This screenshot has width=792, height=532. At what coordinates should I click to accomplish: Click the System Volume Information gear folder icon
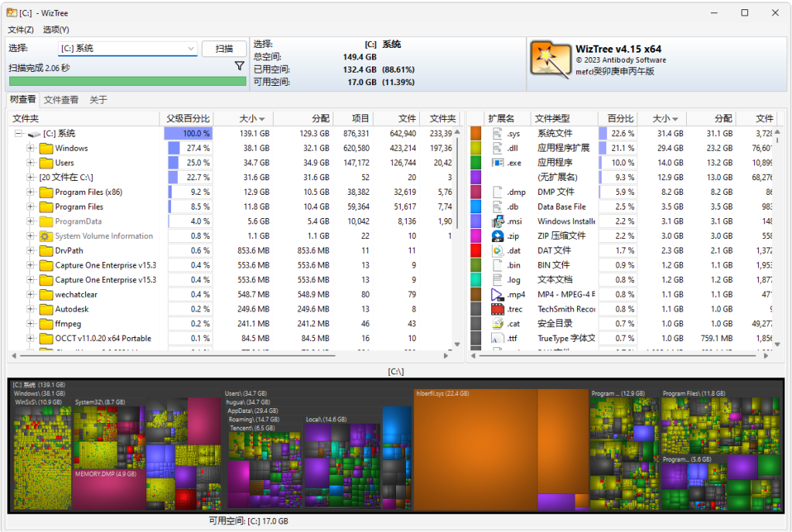(46, 237)
